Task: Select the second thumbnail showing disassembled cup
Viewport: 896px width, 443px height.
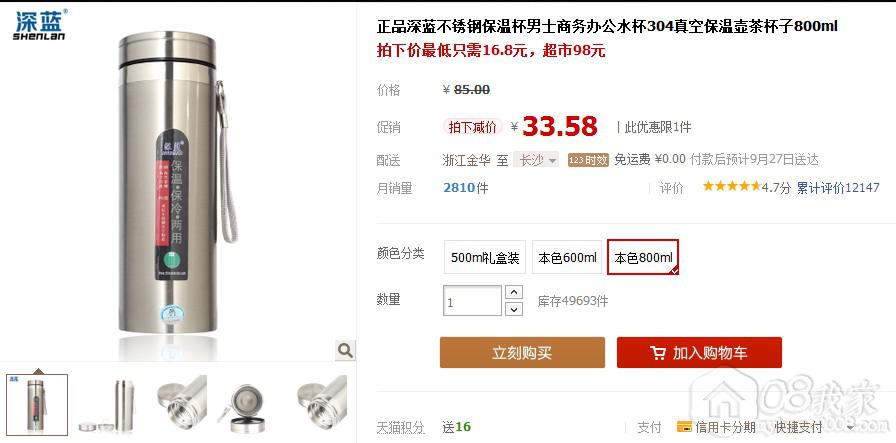Action: tap(107, 404)
